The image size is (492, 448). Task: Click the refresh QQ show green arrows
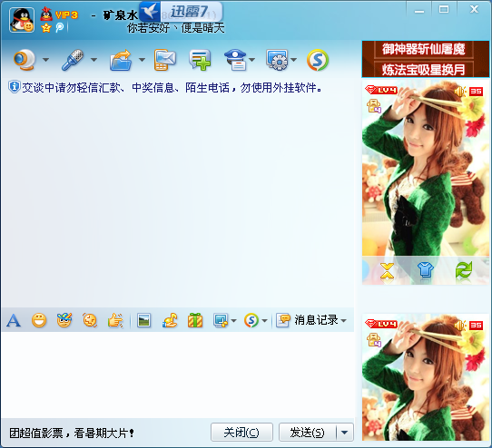pyautogui.click(x=464, y=270)
